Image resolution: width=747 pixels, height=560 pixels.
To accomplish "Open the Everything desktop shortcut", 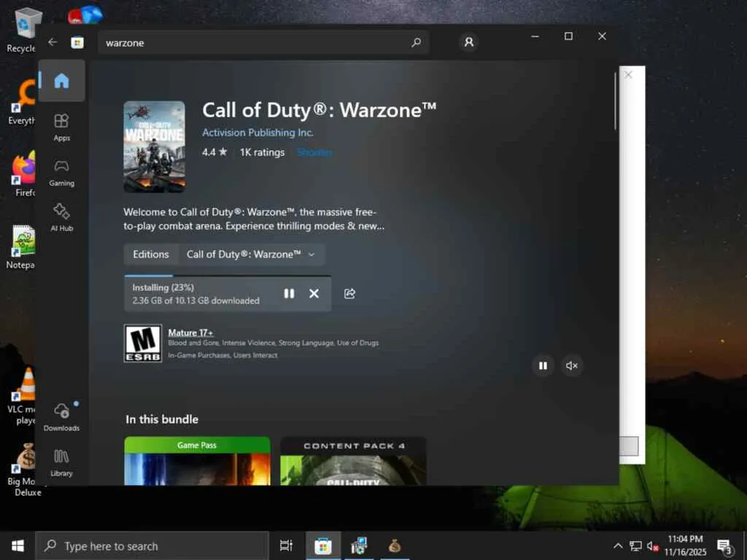I will (21, 102).
